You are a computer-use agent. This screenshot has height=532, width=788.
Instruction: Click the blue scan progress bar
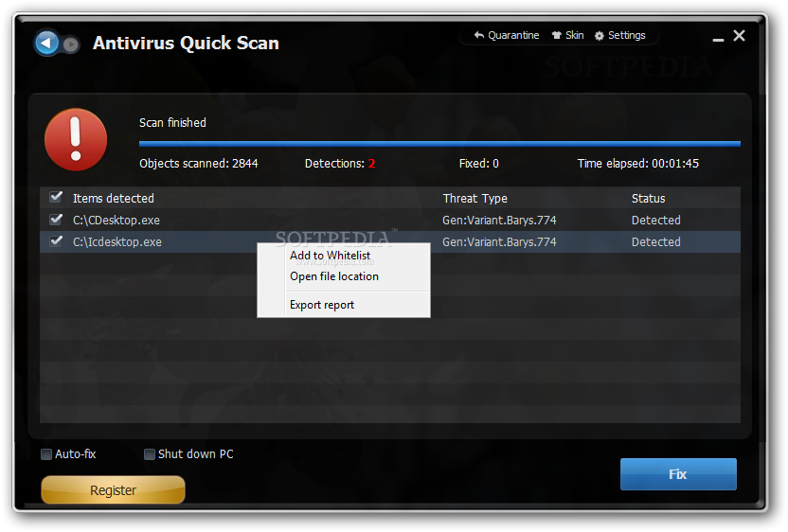point(439,144)
